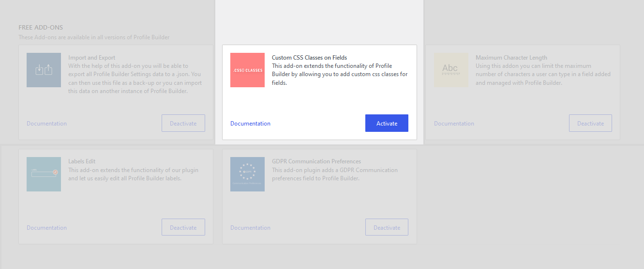Deactivate the GDPR Communication Preferences add-on
The image size is (644, 269).
[387, 227]
